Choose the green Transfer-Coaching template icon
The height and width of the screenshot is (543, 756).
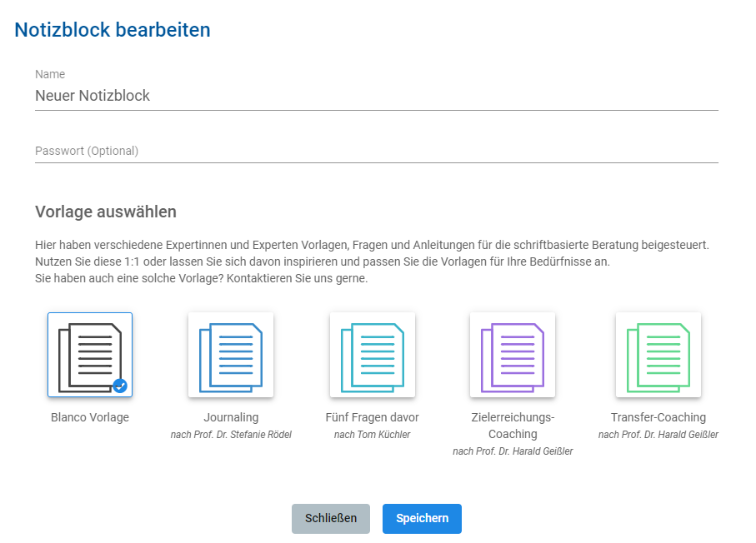point(658,355)
